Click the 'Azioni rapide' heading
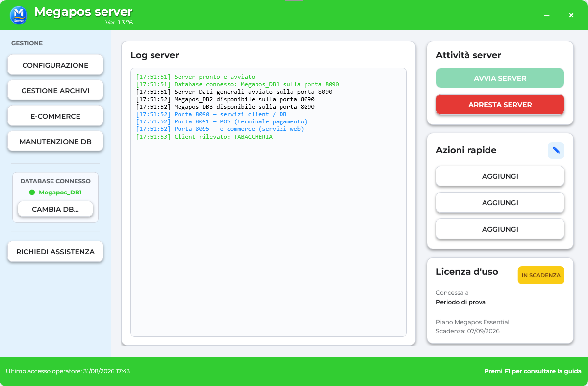The width and height of the screenshot is (588, 386). 466,150
